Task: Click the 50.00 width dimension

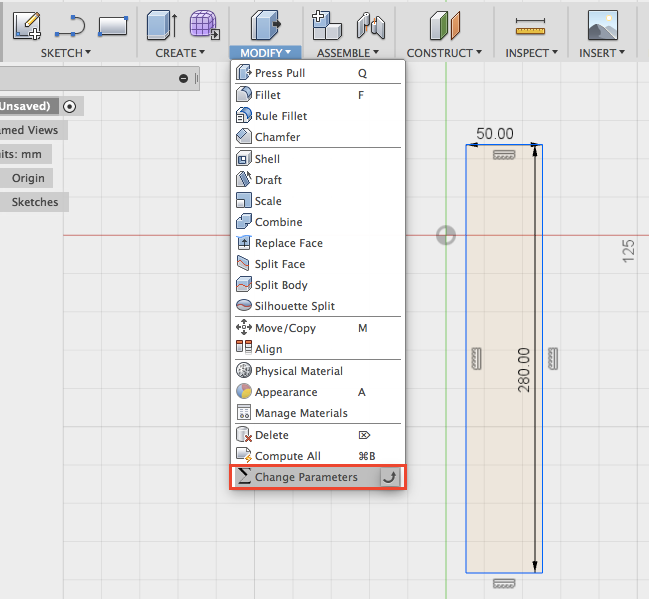Action: point(495,134)
